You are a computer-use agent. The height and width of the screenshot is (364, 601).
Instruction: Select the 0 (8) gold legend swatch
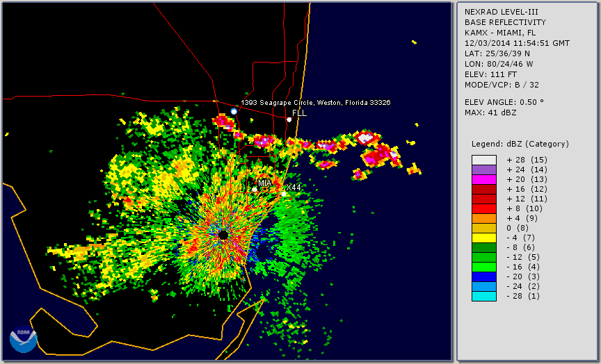[484, 229]
